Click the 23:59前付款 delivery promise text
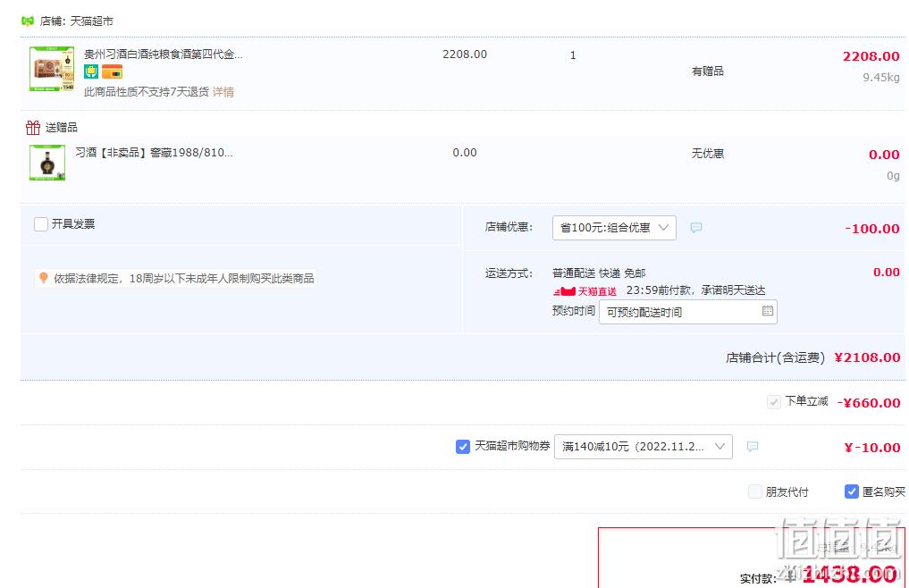 [x=695, y=290]
